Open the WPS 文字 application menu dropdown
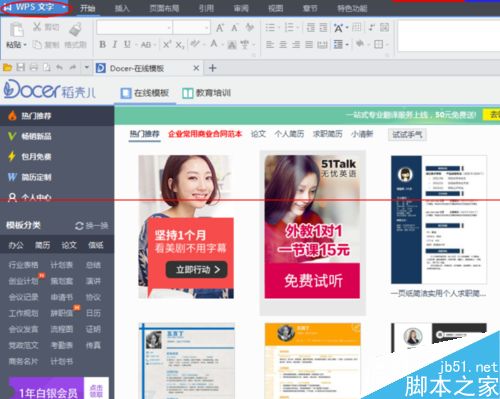 tap(36, 7)
